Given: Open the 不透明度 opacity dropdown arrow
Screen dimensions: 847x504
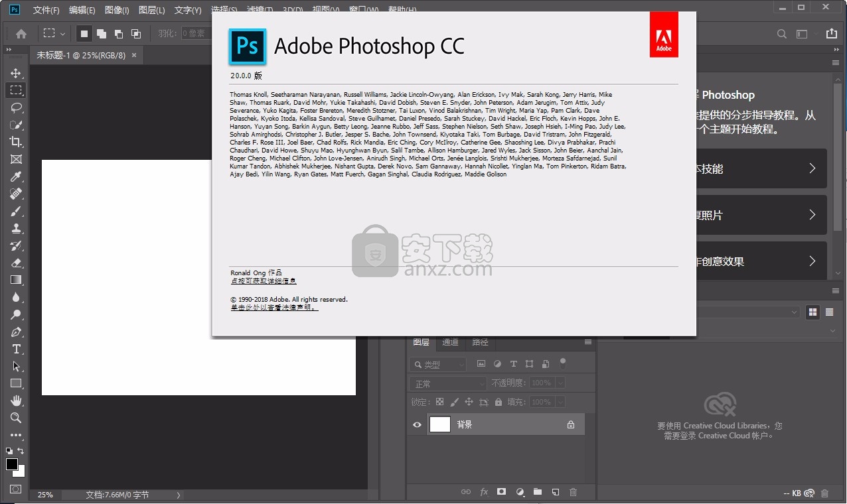Looking at the screenshot, I should coord(561,383).
